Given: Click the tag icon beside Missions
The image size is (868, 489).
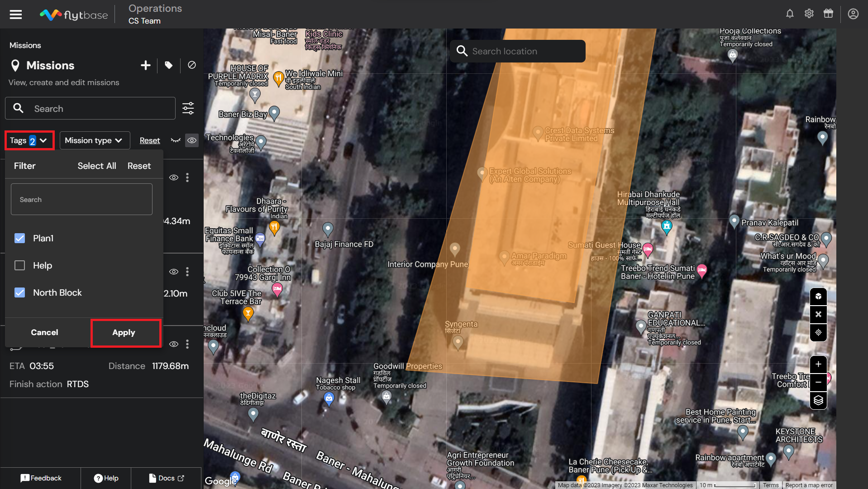Looking at the screenshot, I should click(168, 66).
